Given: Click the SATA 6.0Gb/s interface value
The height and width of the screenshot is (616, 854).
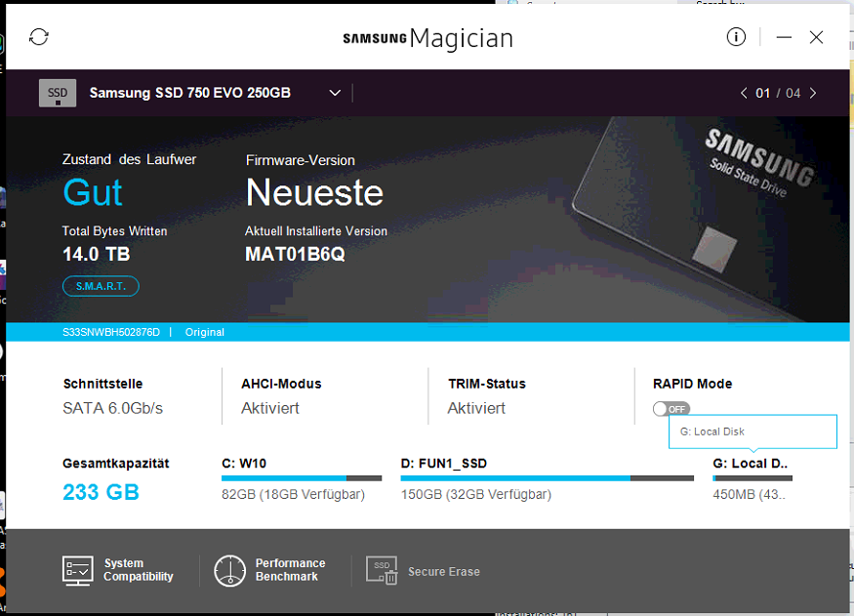Looking at the screenshot, I should coord(113,408).
